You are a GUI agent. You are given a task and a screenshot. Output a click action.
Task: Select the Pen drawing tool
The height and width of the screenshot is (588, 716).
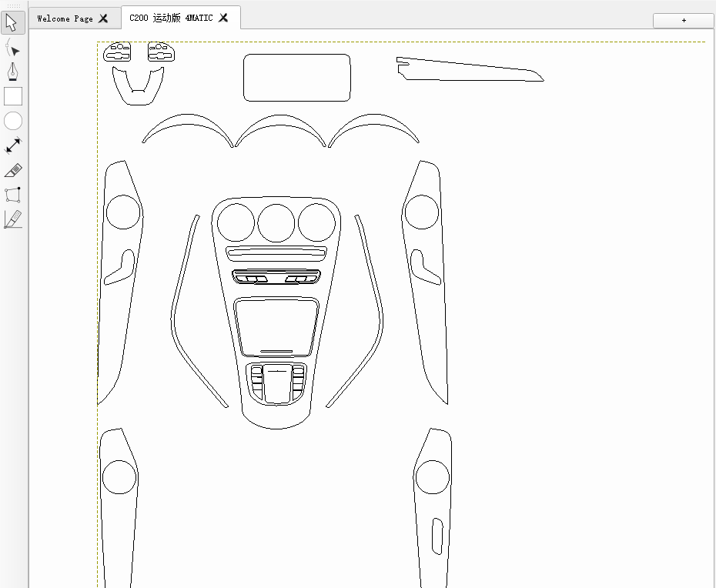click(13, 72)
